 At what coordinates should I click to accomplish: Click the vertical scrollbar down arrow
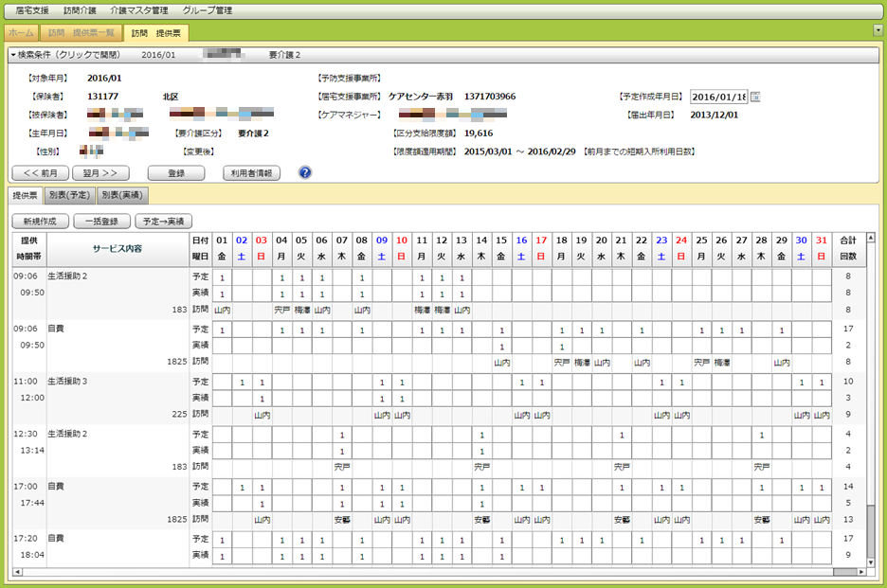871,561
